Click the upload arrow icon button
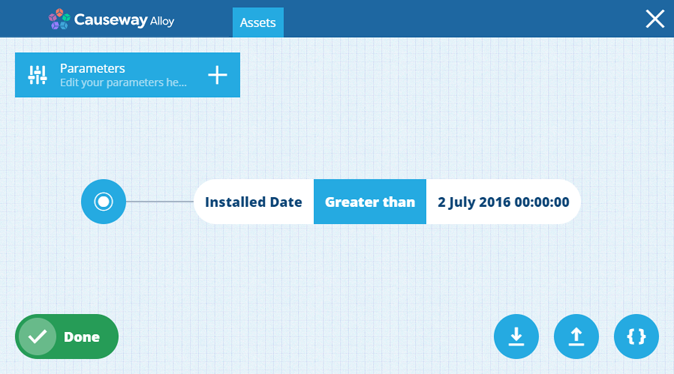 576,337
